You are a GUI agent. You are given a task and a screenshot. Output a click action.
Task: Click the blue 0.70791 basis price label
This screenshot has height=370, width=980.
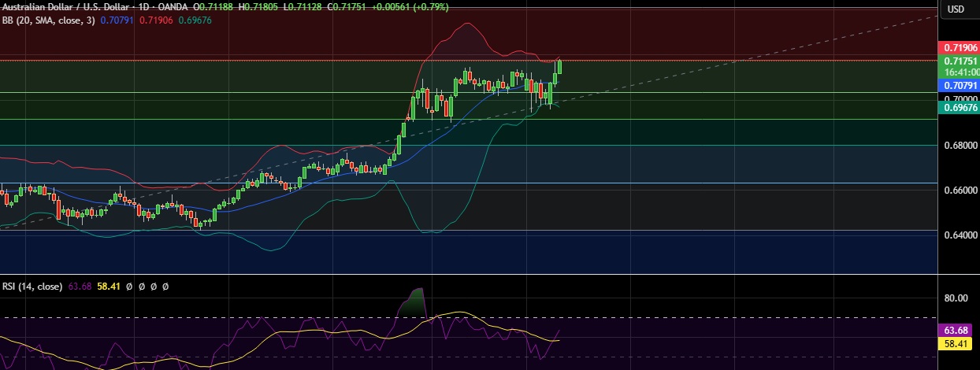[x=960, y=85]
